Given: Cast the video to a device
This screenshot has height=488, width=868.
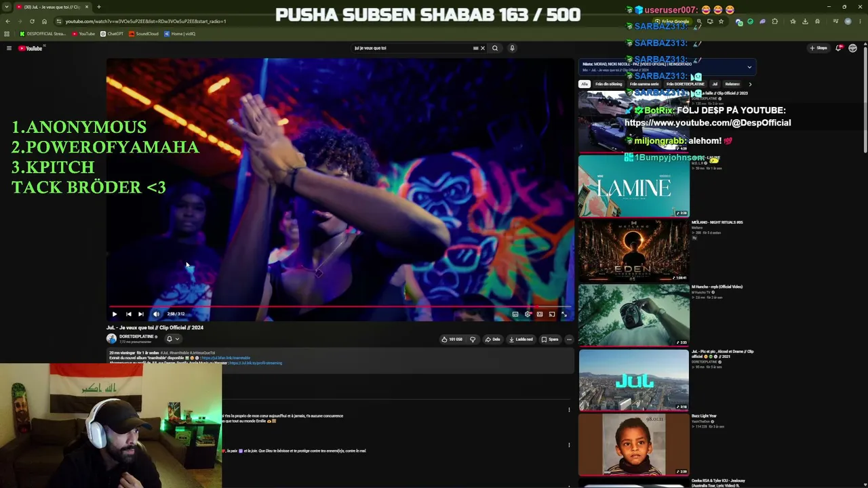Looking at the screenshot, I should pyautogui.click(x=552, y=314).
